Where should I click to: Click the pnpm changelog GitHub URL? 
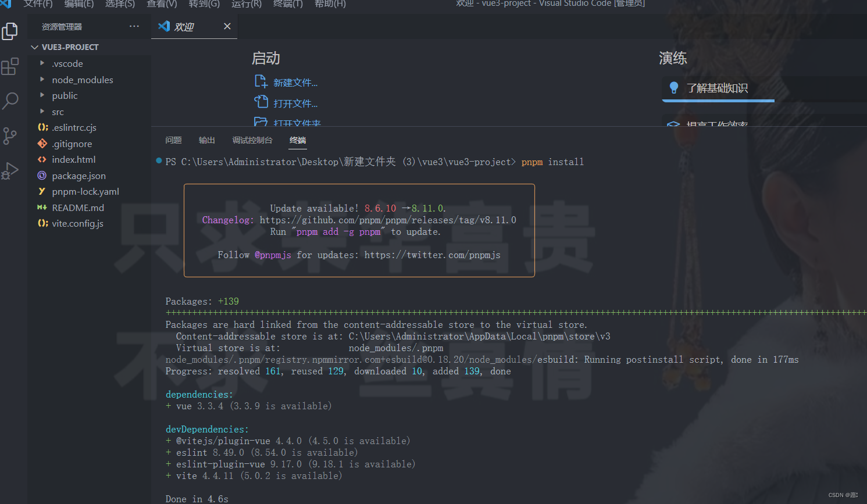pos(388,220)
